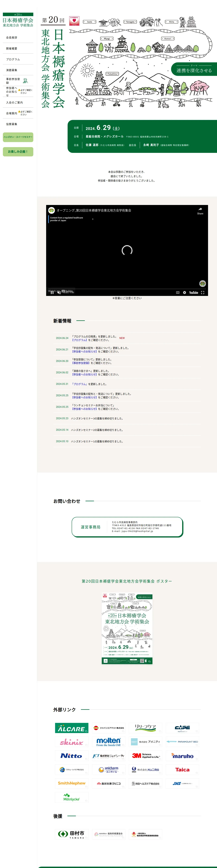Open the conference poster thumbnail
This screenshot has height=868, width=217.
click(x=127, y=628)
